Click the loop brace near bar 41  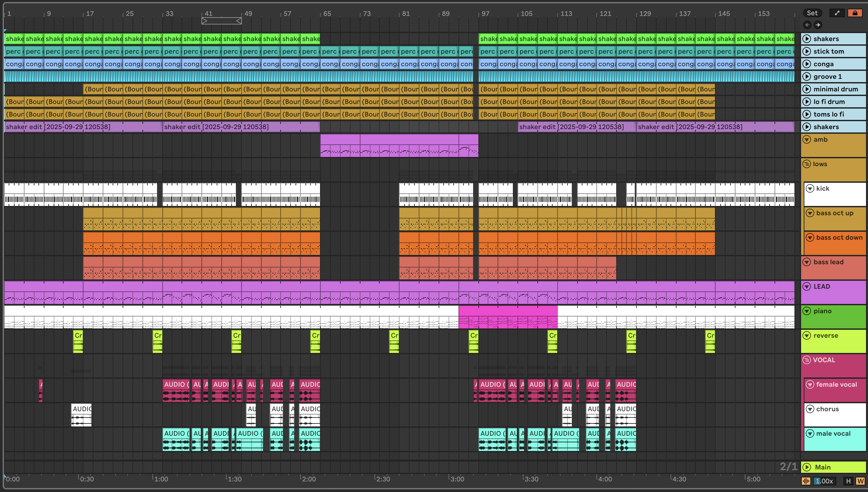pyautogui.click(x=222, y=21)
